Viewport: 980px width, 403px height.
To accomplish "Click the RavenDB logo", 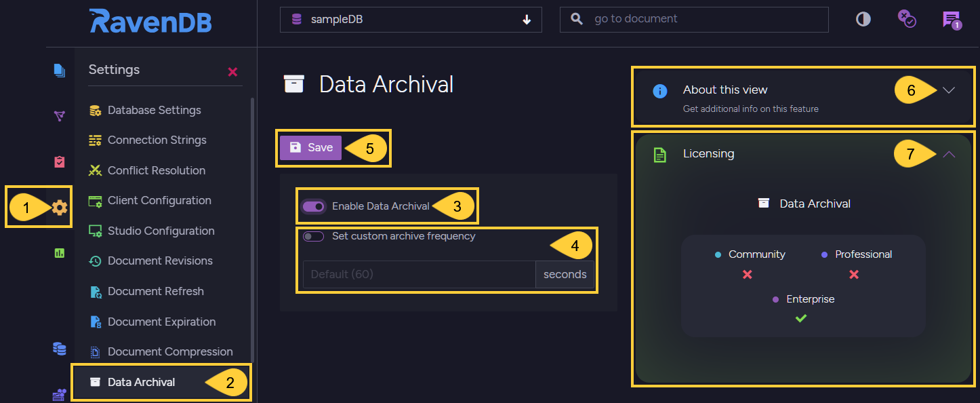I will [x=150, y=20].
